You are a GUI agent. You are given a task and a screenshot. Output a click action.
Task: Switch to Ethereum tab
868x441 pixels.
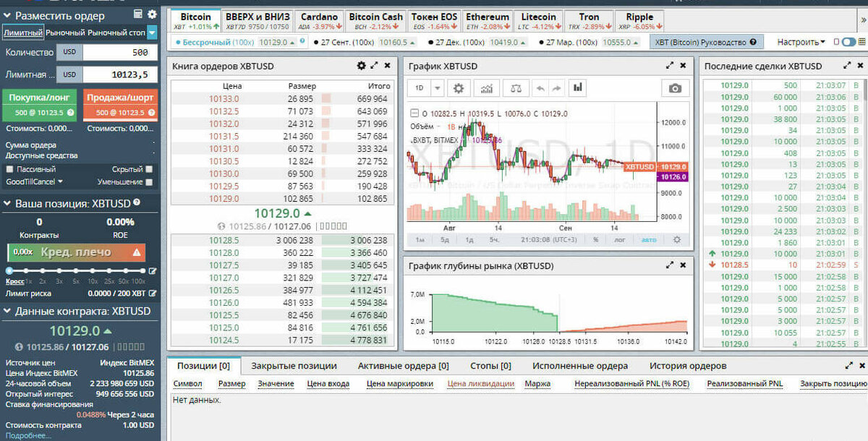click(487, 21)
